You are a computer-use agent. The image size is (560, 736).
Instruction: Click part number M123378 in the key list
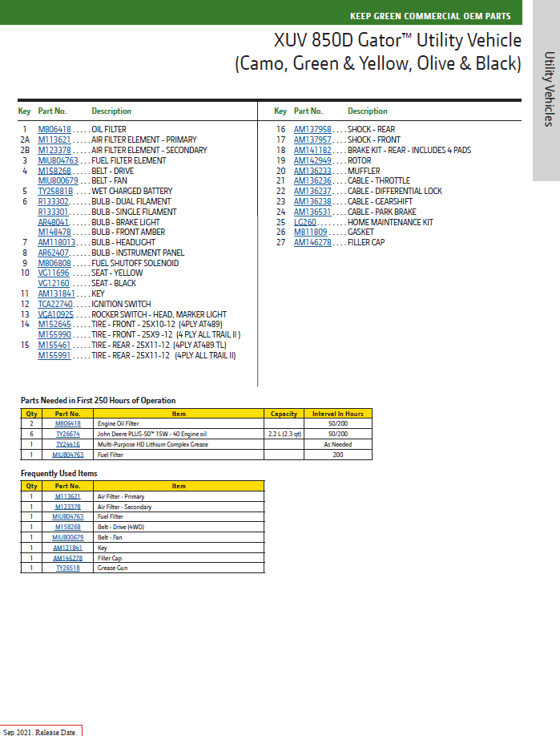(x=54, y=150)
